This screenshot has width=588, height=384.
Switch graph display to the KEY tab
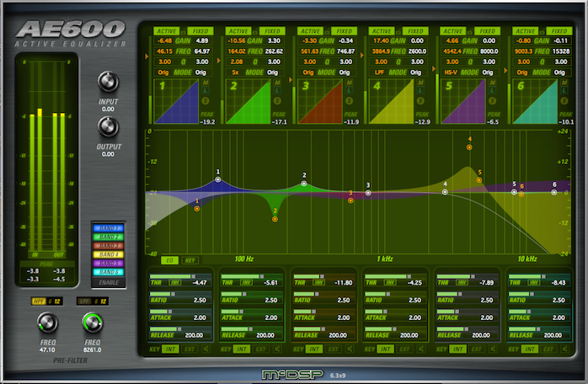[x=190, y=260]
